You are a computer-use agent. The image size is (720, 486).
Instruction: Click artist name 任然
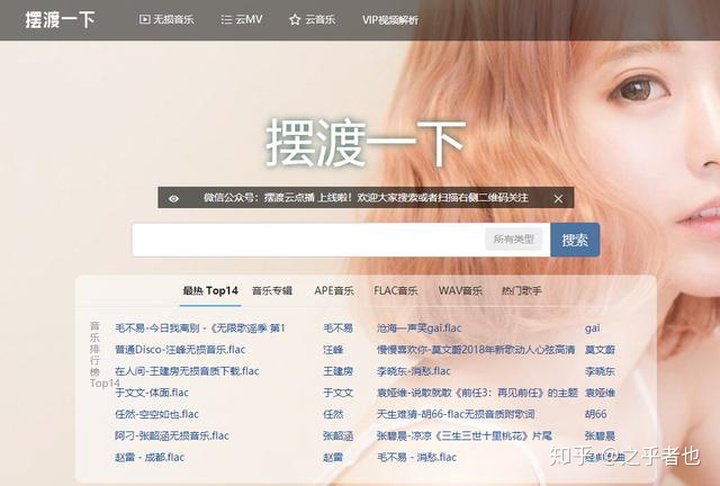tap(333, 414)
